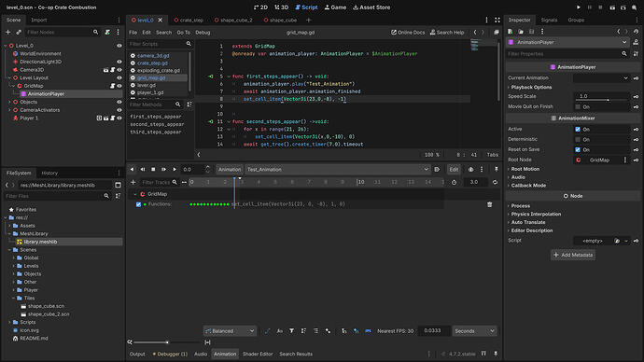Open the Test_Animation selector dropdown
The height and width of the screenshot is (362, 644).
point(337,169)
